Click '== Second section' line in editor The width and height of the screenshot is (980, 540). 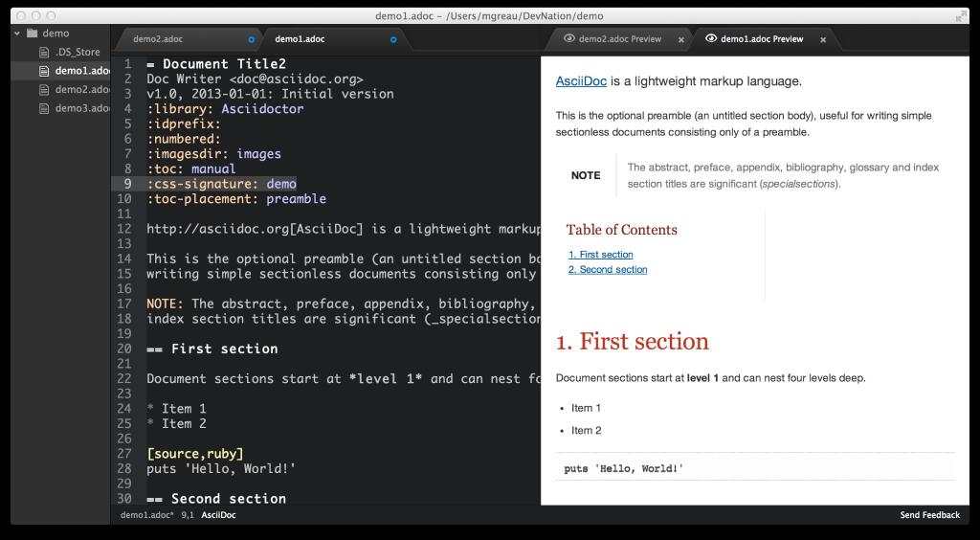(x=216, y=499)
